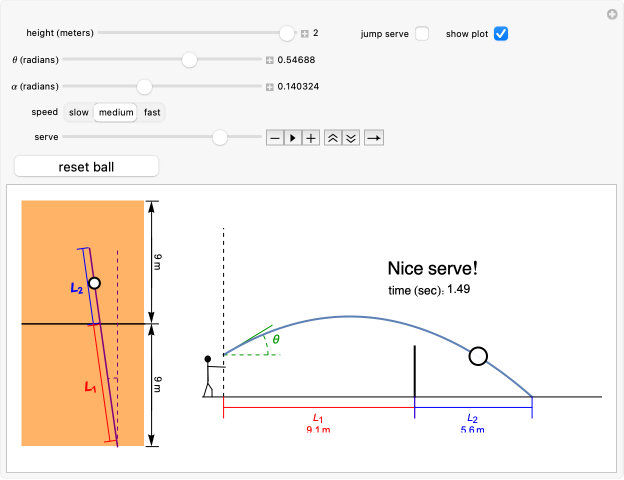Click the ball on the court diagram
Image resolution: width=624 pixels, height=480 pixels.
click(94, 284)
